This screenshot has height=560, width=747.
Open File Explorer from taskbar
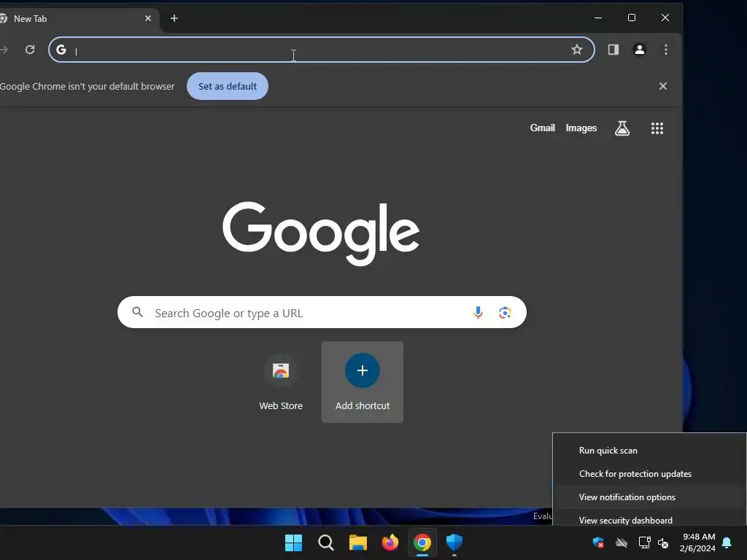tap(357, 542)
